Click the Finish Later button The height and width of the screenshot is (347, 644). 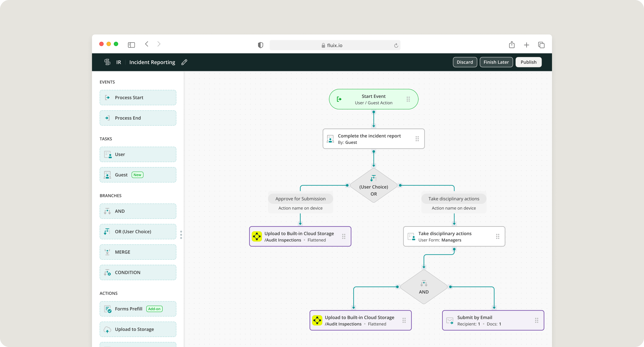click(496, 62)
